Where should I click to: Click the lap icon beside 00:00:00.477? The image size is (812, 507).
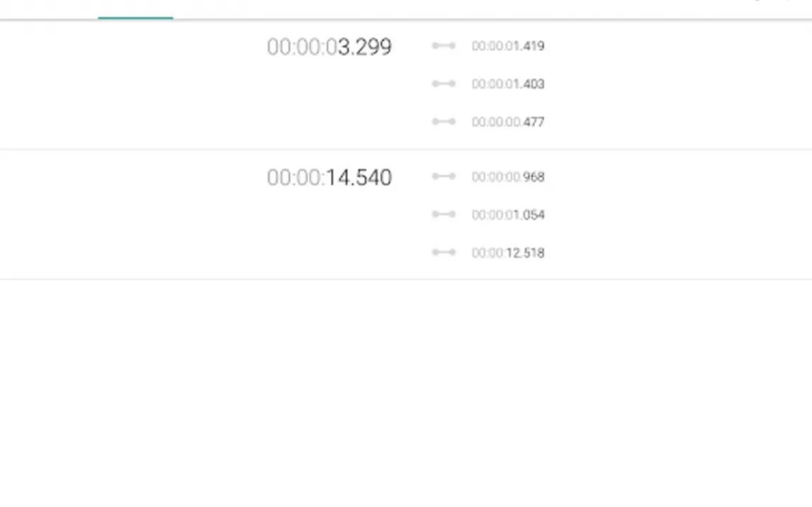point(444,122)
